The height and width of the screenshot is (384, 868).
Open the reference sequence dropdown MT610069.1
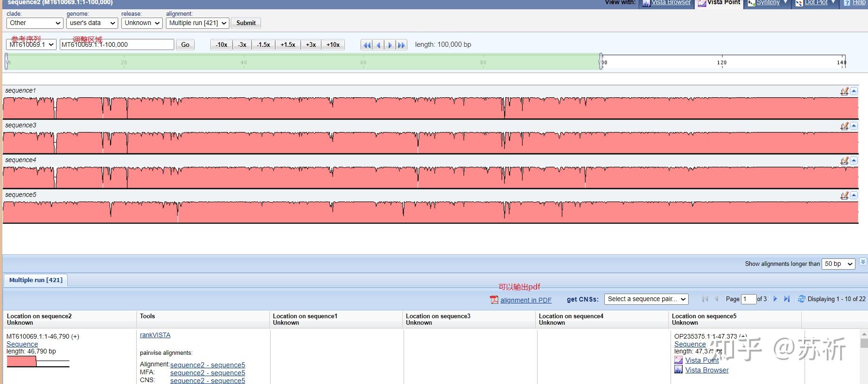31,44
